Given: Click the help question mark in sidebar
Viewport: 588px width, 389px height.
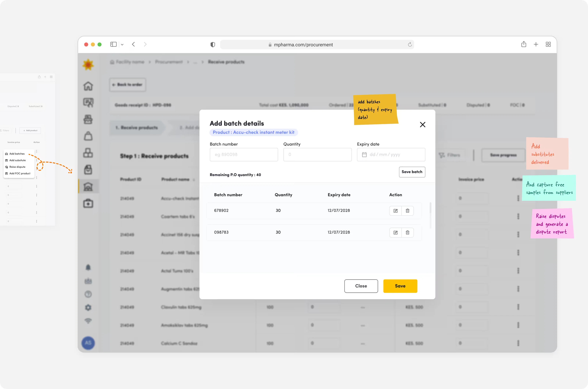Looking at the screenshot, I should [88, 294].
